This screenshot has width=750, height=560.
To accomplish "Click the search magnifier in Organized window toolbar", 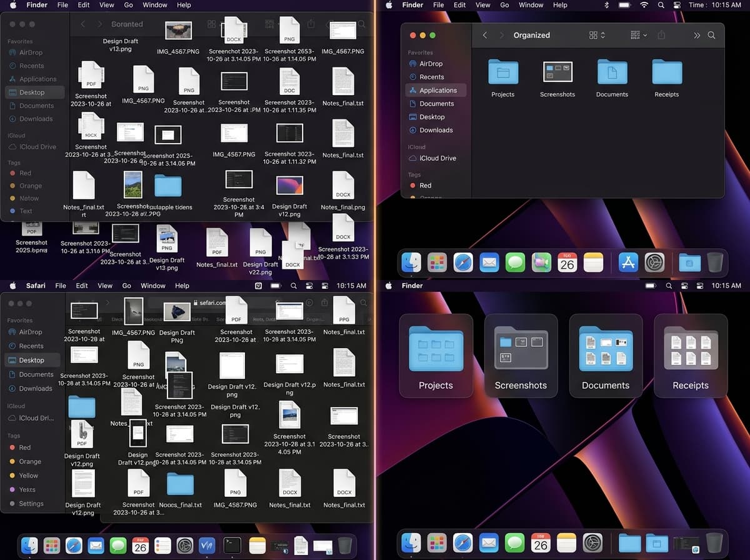I will click(711, 36).
